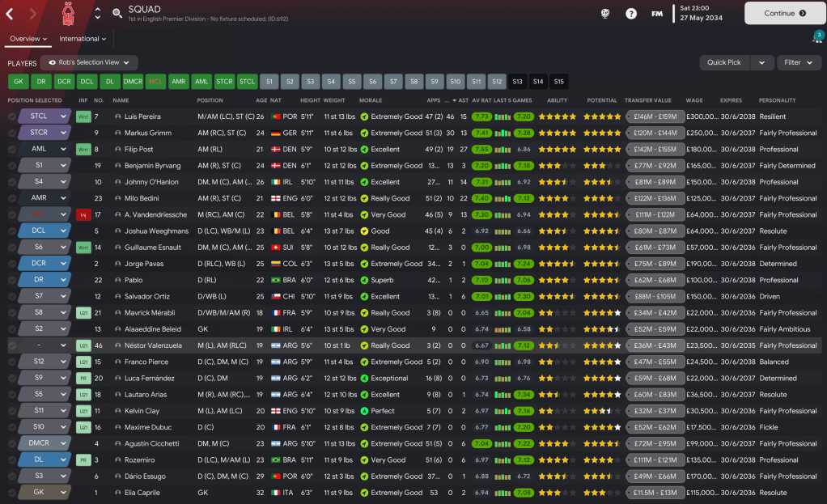This screenshot has height=504, width=827.
Task: Tick the selection checkbox for Markus Grimm
Action: pos(11,133)
